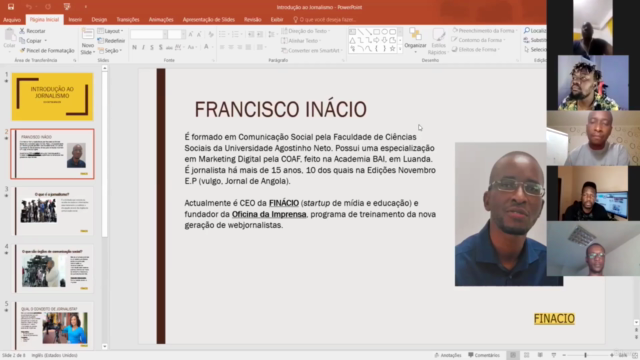The height and width of the screenshot is (360, 640).
Task: Select the star shape in gallery
Action: (x=392, y=49)
